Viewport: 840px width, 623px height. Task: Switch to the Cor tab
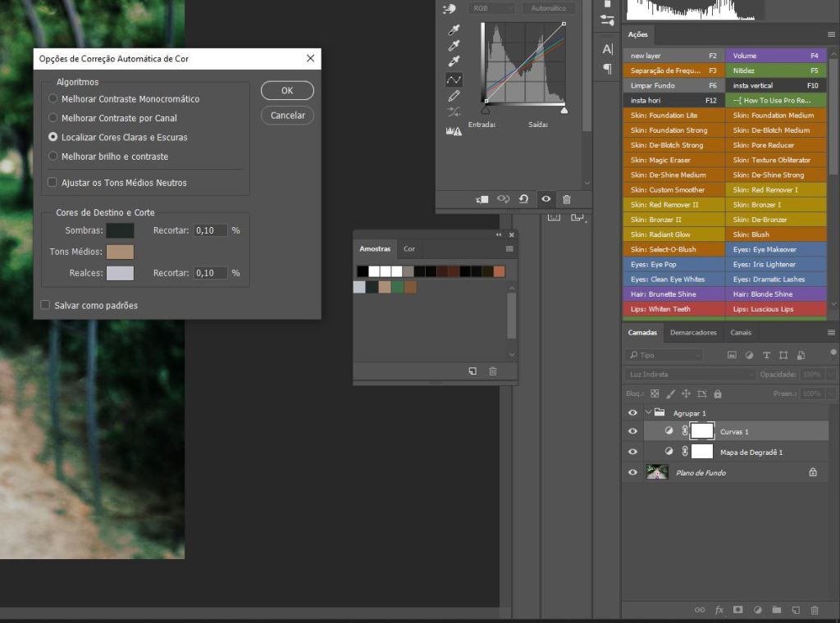coord(409,248)
